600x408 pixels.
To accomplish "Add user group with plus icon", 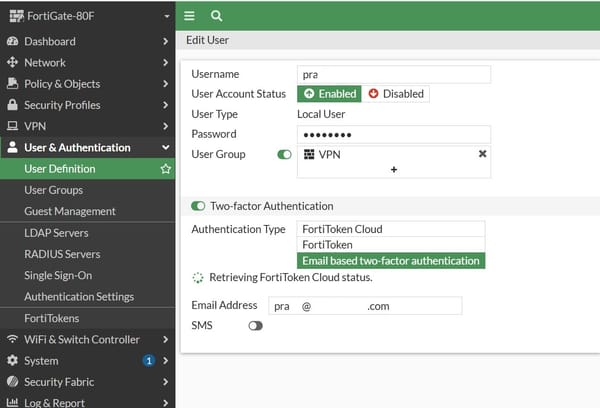I will 394,170.
